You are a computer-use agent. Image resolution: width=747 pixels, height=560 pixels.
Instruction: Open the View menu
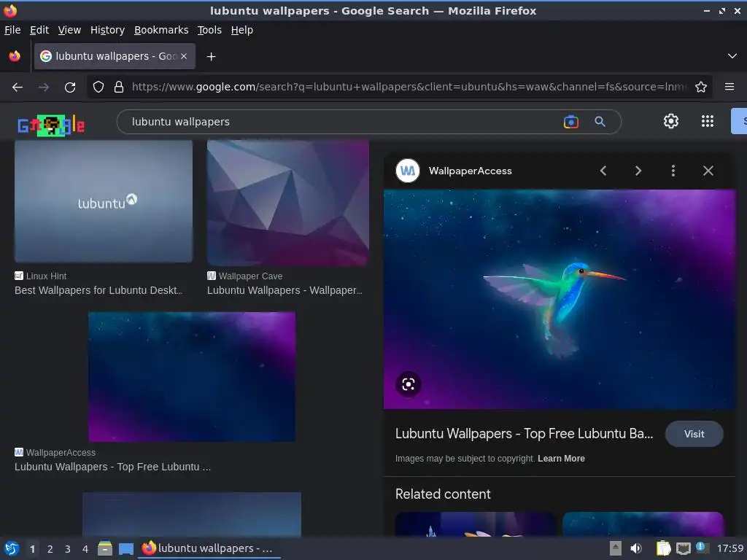point(69,30)
